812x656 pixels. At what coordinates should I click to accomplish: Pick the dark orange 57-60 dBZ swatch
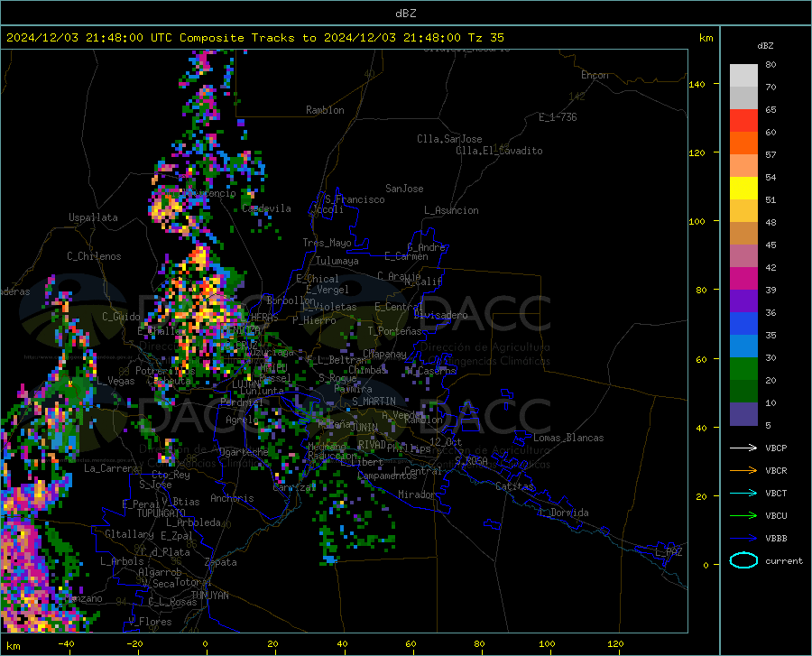pyautogui.click(x=743, y=143)
